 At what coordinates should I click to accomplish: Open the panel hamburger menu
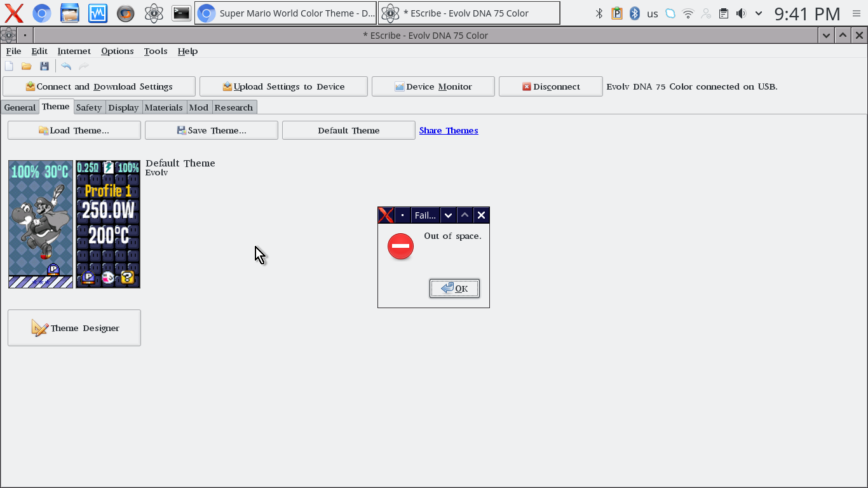click(x=856, y=13)
